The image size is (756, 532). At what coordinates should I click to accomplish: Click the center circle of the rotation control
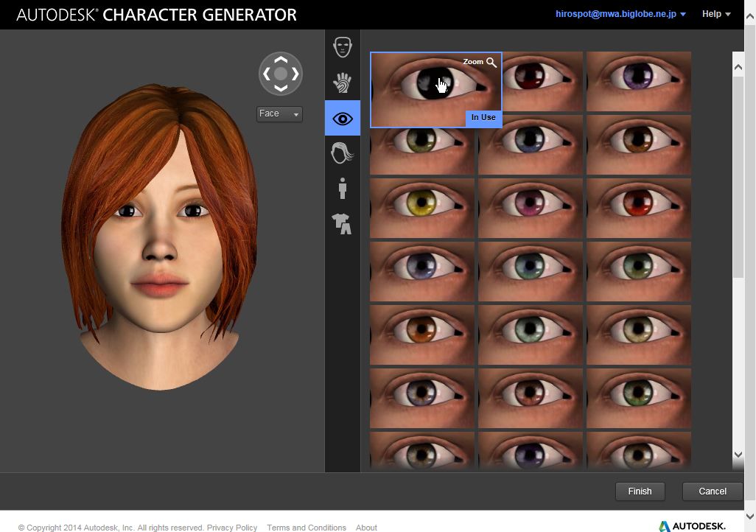[x=280, y=74]
